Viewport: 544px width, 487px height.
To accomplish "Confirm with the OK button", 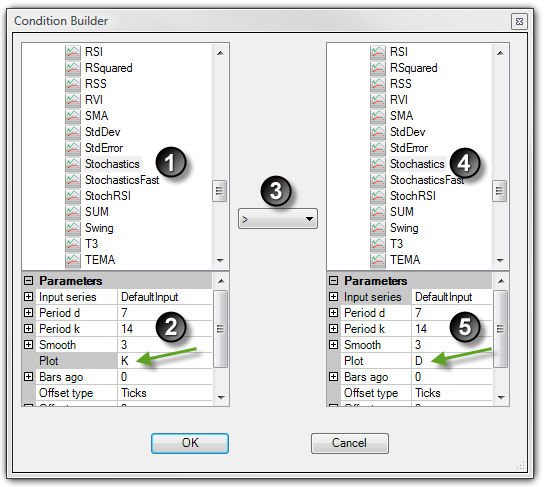I will (x=190, y=443).
